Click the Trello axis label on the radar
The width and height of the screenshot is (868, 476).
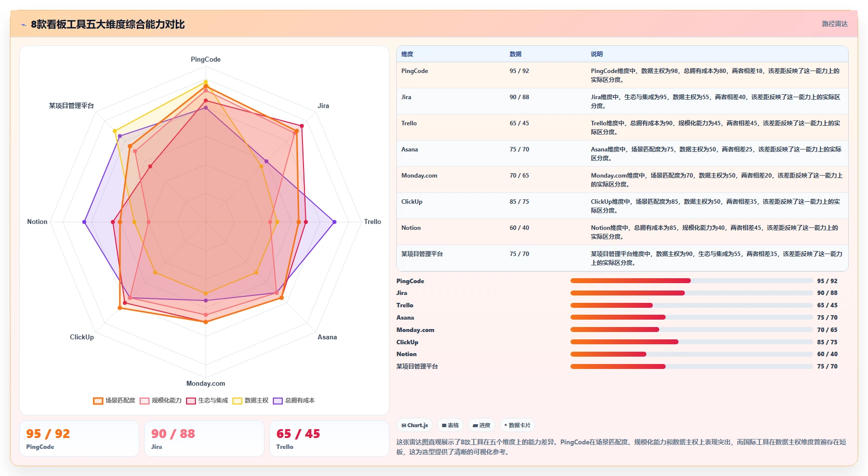(x=373, y=221)
